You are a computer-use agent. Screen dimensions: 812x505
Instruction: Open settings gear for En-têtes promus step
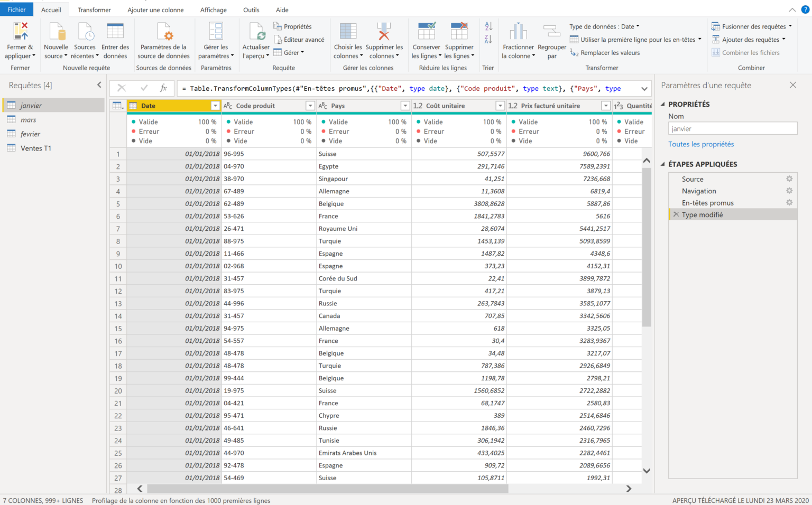[x=789, y=202]
